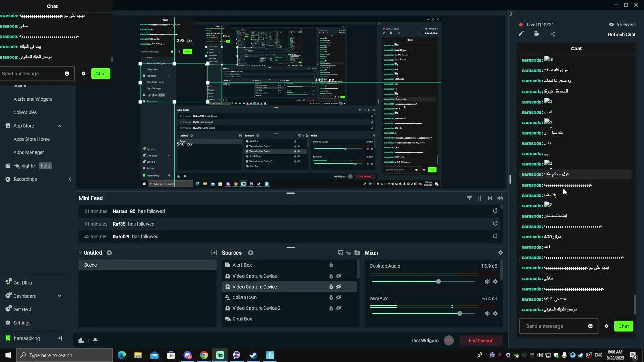The image size is (644, 362).
Task: Open the emoji picker in right chat
Action: (x=590, y=326)
